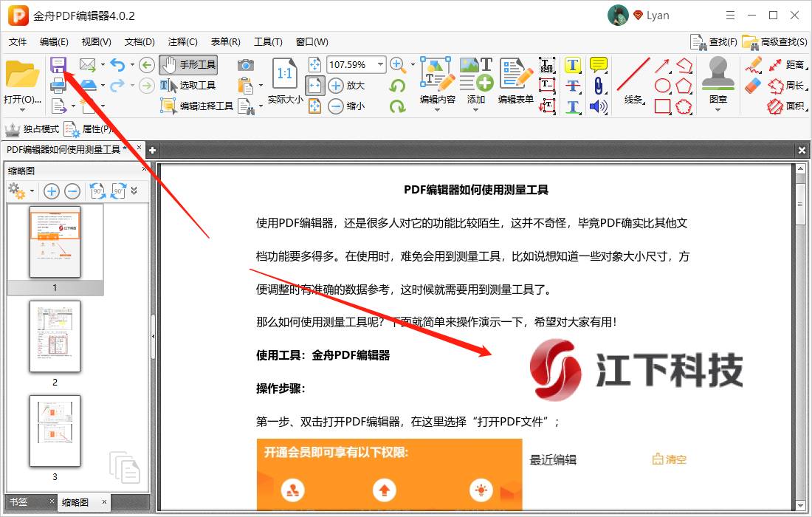Viewport: 812px width, 517px height.
Task: Toggle the fit-width page view button
Action: coord(315,85)
